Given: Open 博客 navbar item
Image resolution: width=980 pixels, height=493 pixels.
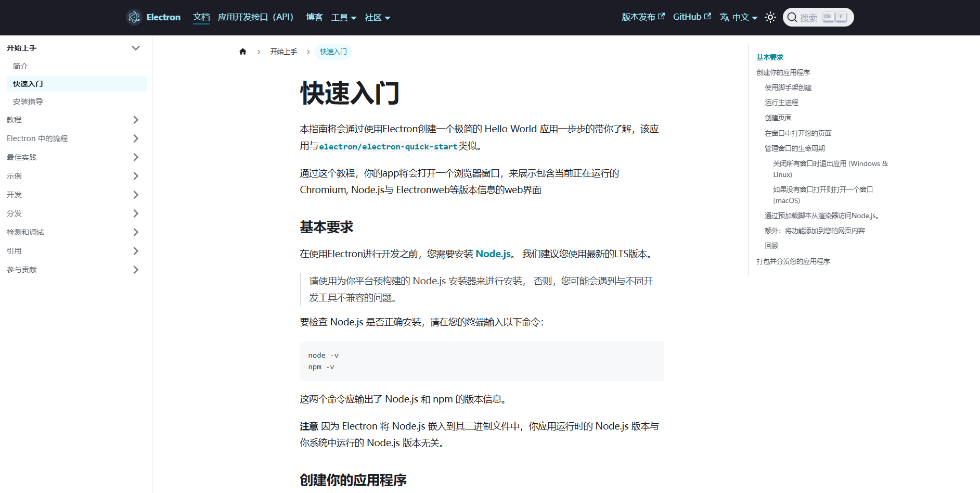Looking at the screenshot, I should 315,17.
